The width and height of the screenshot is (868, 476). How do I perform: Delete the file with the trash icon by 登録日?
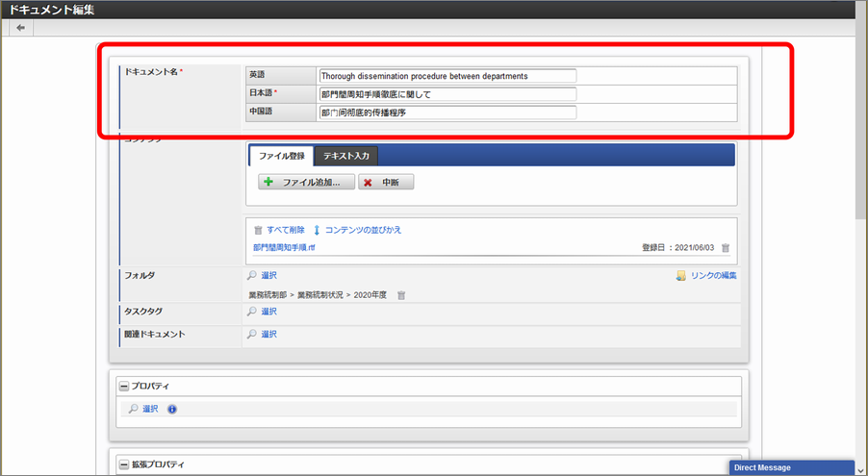coord(726,248)
